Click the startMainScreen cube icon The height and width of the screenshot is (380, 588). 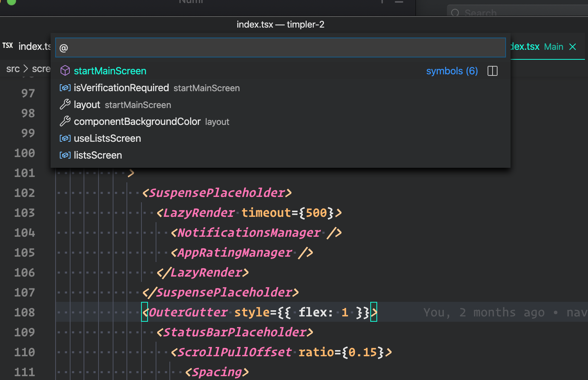point(65,70)
